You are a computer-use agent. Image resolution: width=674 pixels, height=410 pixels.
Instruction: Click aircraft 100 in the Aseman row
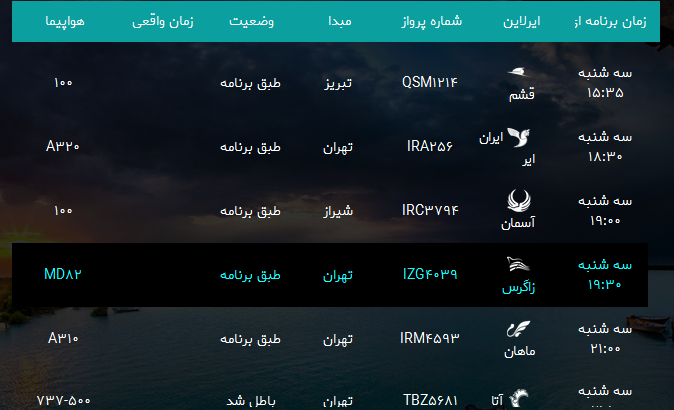pyautogui.click(x=63, y=210)
